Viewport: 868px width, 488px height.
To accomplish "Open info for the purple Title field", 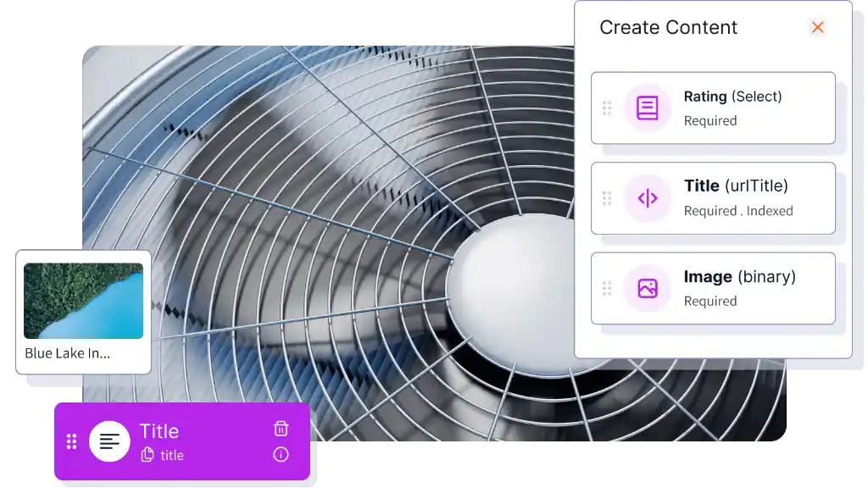I will click(x=281, y=455).
